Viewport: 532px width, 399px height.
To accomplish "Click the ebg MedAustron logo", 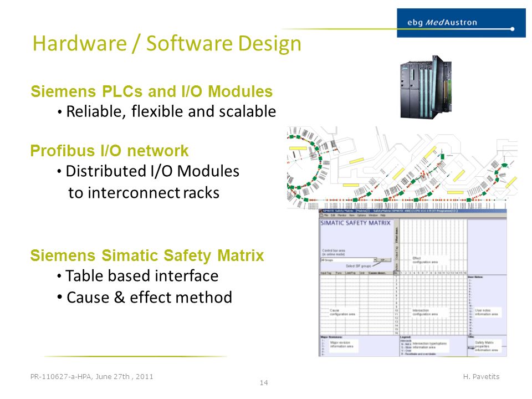I will pos(461,23).
